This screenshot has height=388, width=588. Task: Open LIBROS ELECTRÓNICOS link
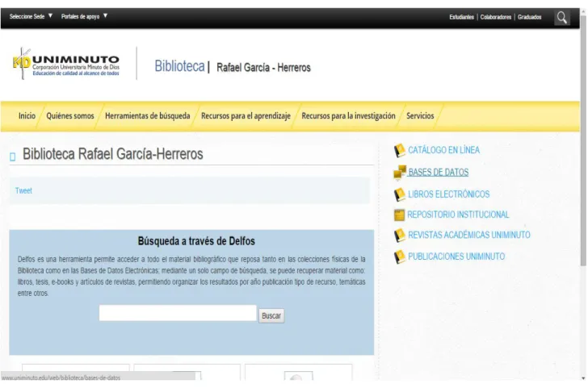(x=448, y=194)
